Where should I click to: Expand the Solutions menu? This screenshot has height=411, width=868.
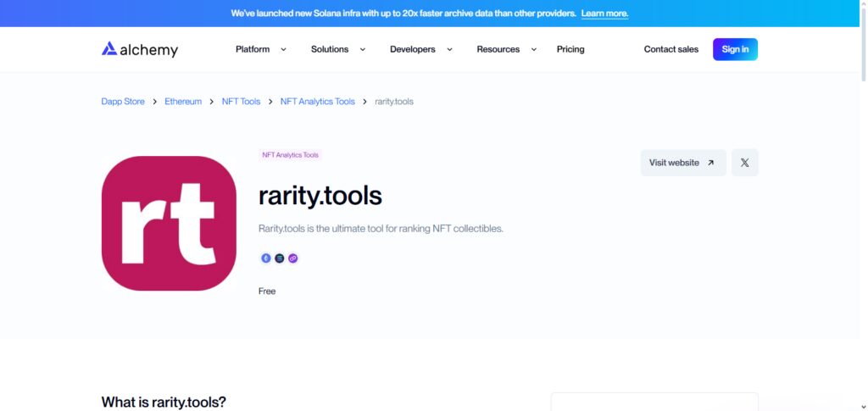pyautogui.click(x=338, y=49)
